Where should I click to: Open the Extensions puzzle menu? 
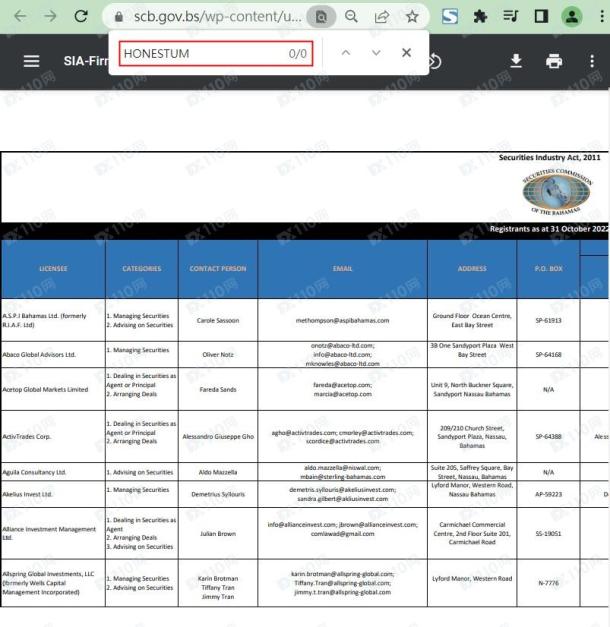pyautogui.click(x=480, y=16)
